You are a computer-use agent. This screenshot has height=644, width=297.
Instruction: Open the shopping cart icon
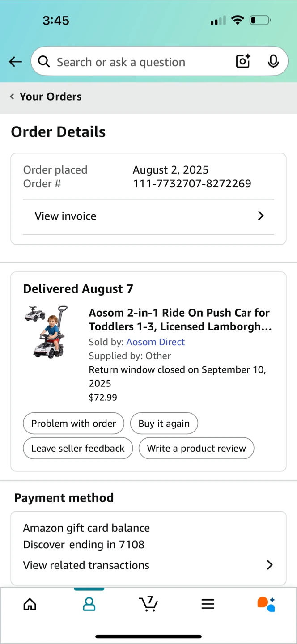(148, 604)
